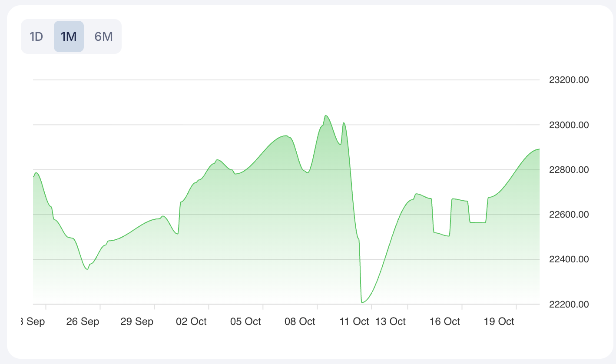Click the chart line's lowest trough

[362, 302]
